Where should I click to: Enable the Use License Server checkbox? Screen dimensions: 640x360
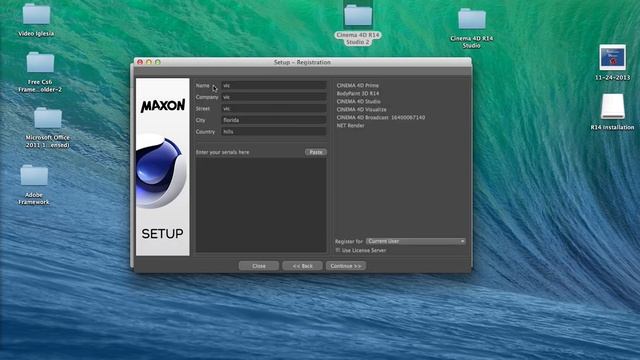(338, 250)
